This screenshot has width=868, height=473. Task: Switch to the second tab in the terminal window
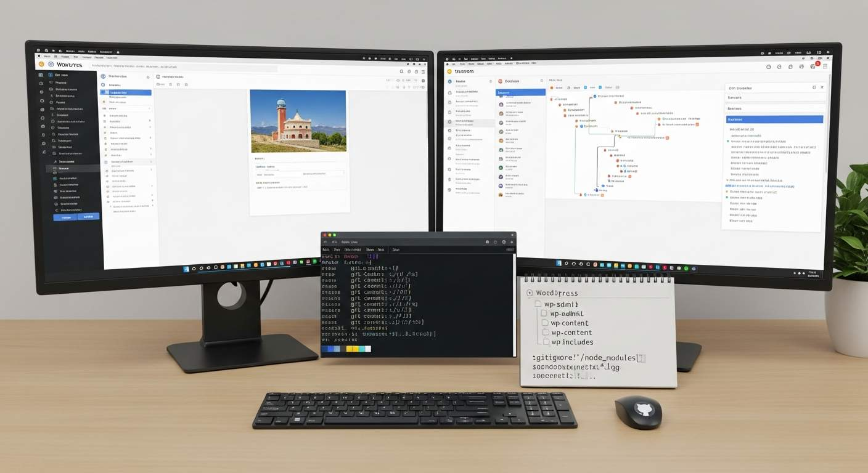point(334,242)
